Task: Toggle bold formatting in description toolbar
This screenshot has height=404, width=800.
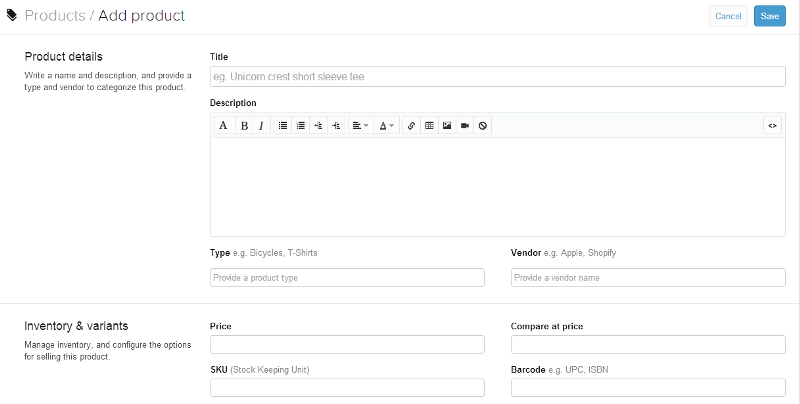Action: click(243, 126)
